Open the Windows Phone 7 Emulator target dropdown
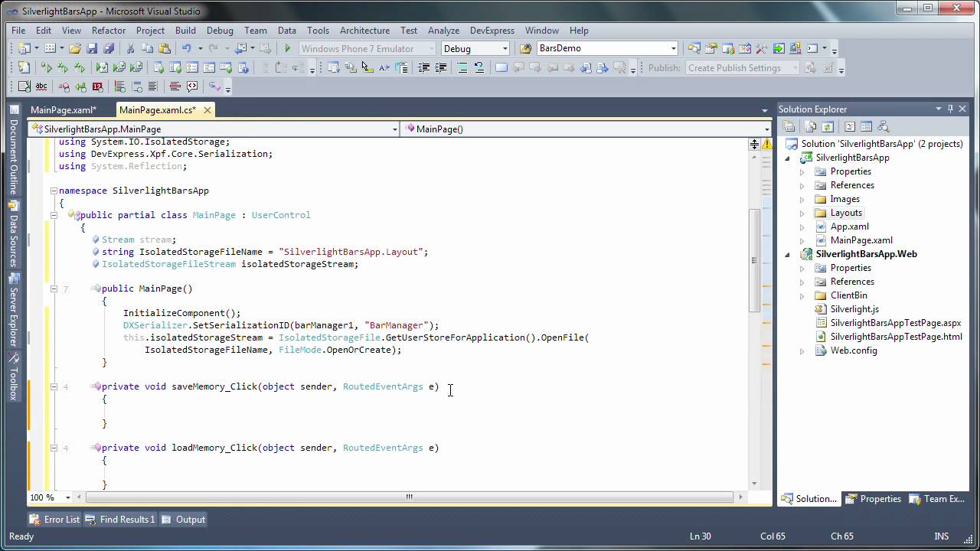Viewport: 980px width, 551px height. pyautogui.click(x=432, y=48)
